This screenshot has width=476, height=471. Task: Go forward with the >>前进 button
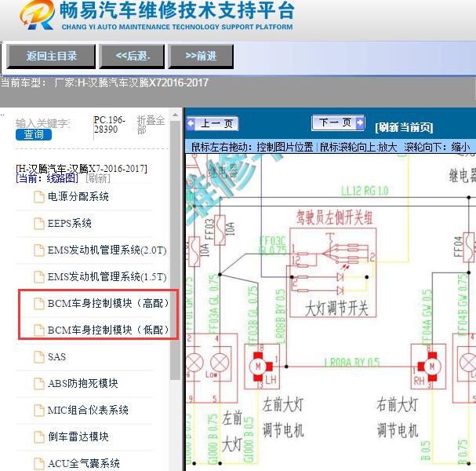(201, 57)
